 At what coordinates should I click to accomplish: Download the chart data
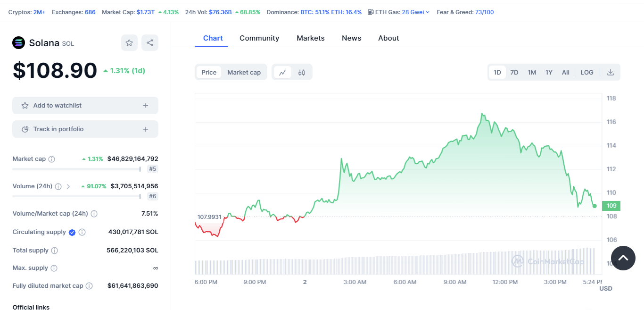611,72
